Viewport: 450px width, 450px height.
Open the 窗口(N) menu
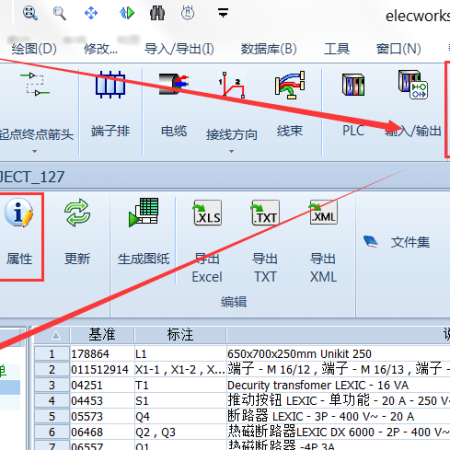pyautogui.click(x=399, y=49)
